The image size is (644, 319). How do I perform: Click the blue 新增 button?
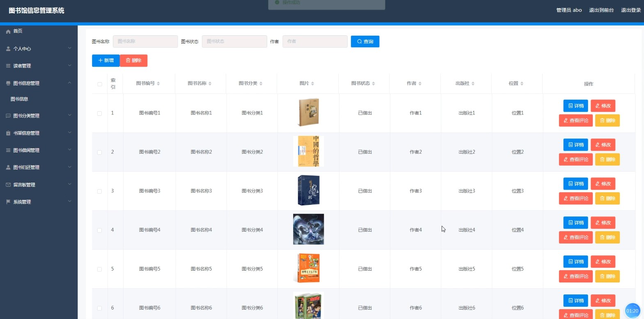click(x=106, y=60)
